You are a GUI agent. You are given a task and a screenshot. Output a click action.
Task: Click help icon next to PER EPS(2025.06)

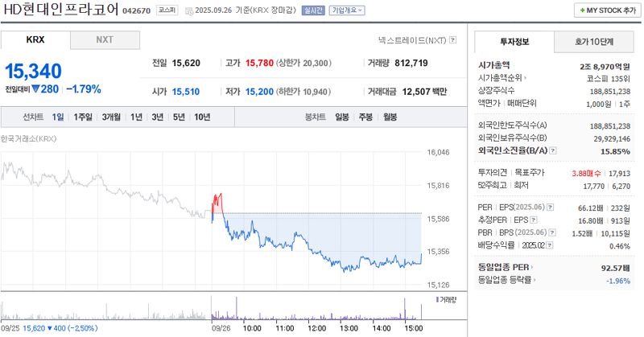(551, 208)
